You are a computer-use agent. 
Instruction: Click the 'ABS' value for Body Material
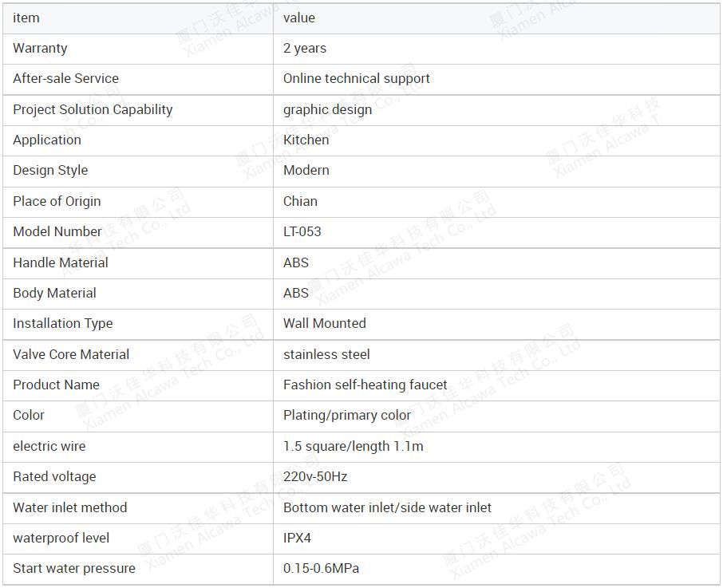pos(295,293)
